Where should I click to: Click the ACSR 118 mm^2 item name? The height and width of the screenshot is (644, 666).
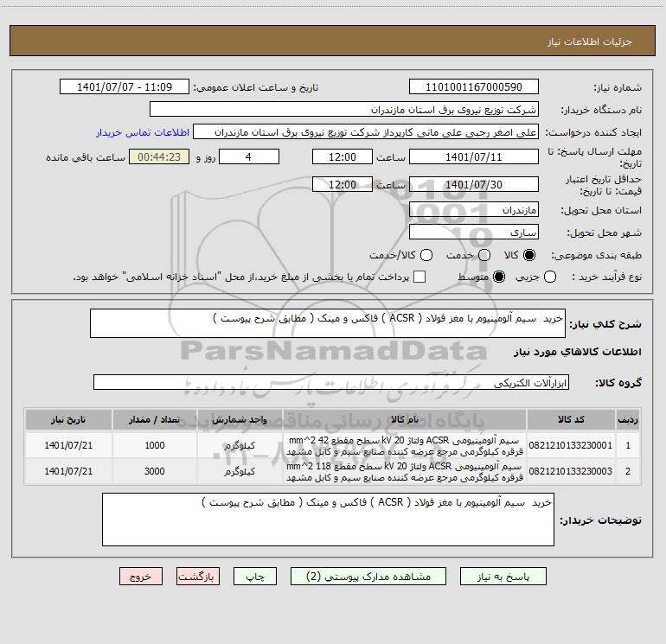point(405,472)
